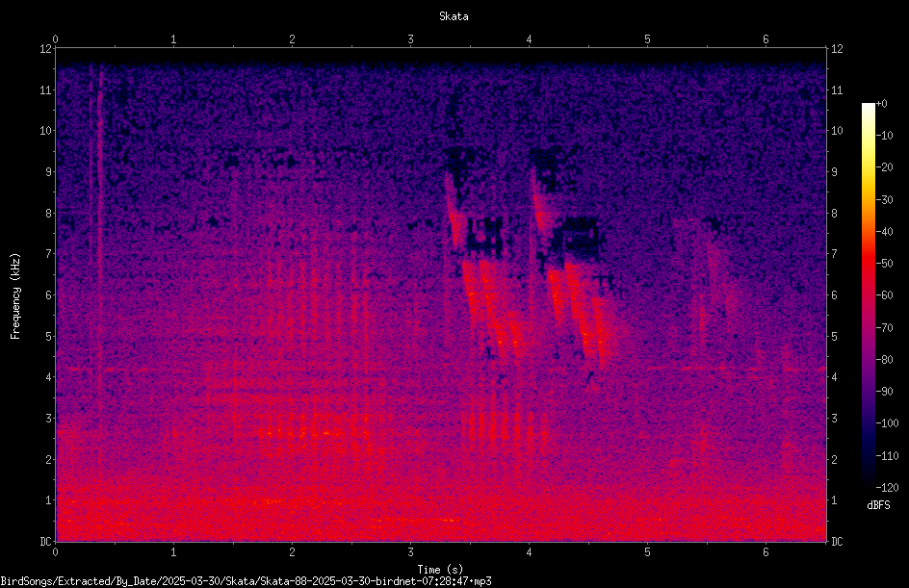Click the "Frequency (kHz)" axis label
Screen dimensions: 909x588
15,296
